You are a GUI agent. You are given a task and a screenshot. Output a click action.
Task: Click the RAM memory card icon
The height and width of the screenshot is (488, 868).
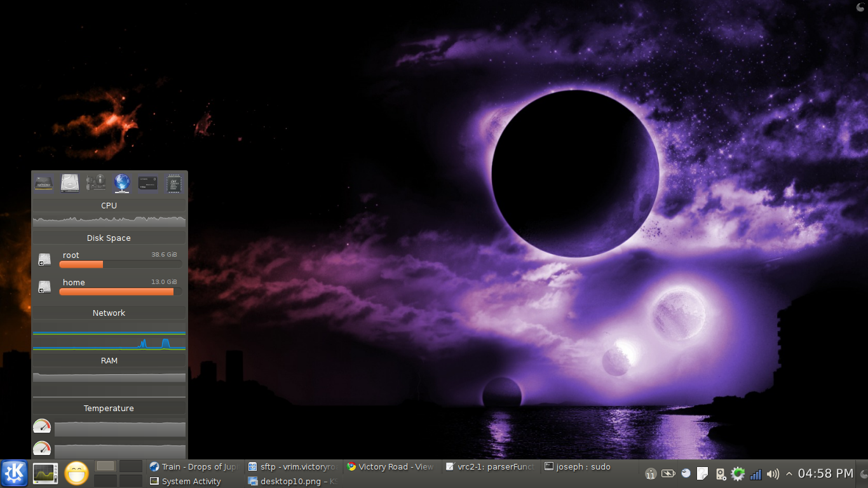point(44,184)
